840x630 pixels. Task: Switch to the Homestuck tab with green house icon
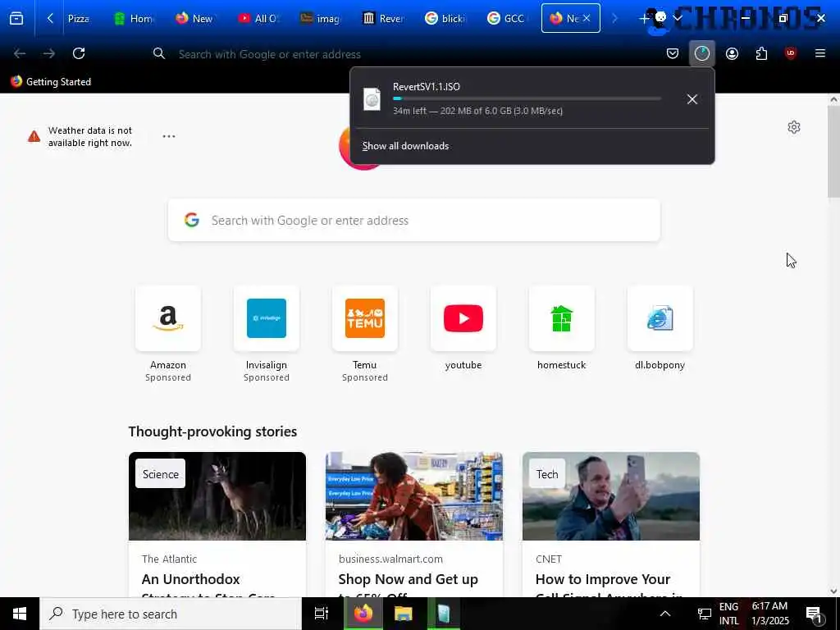(x=134, y=19)
